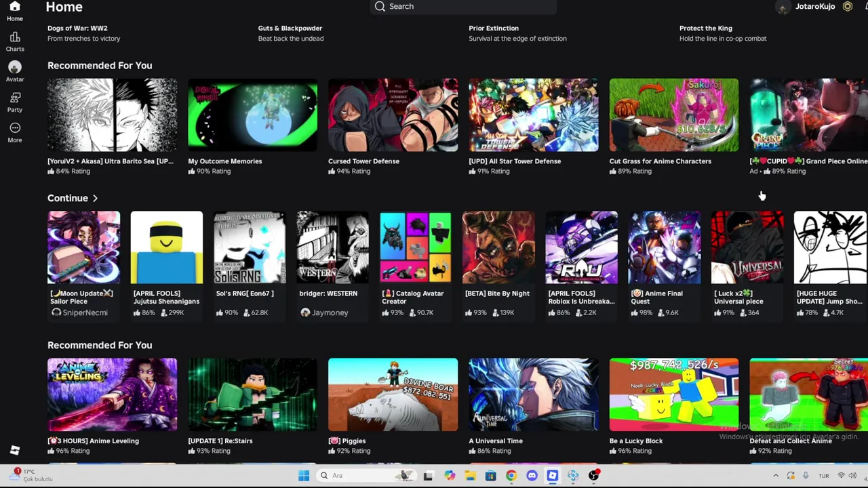Open Ultra Barito Sea game thumbnail
This screenshot has width=868, height=488.
112,115
